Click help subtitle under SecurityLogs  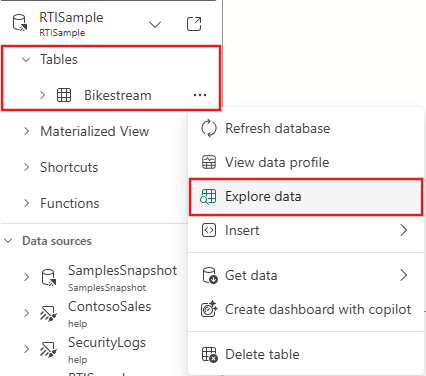77,360
